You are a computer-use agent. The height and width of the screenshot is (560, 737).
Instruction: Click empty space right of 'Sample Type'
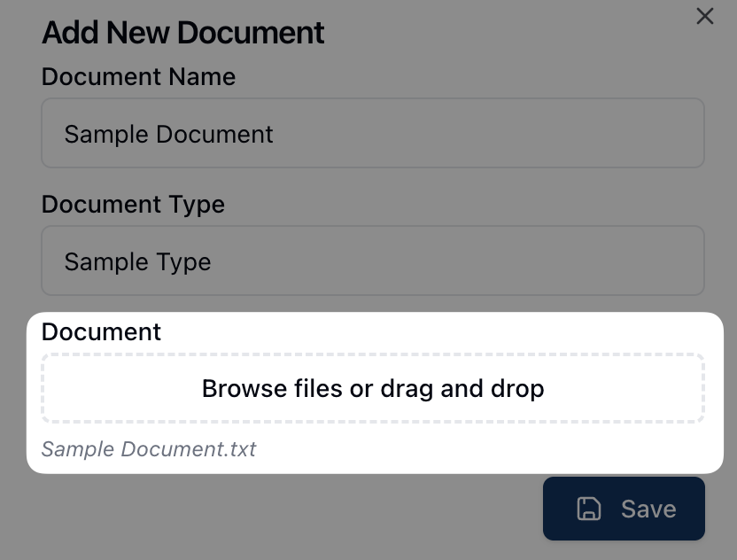pos(461,262)
